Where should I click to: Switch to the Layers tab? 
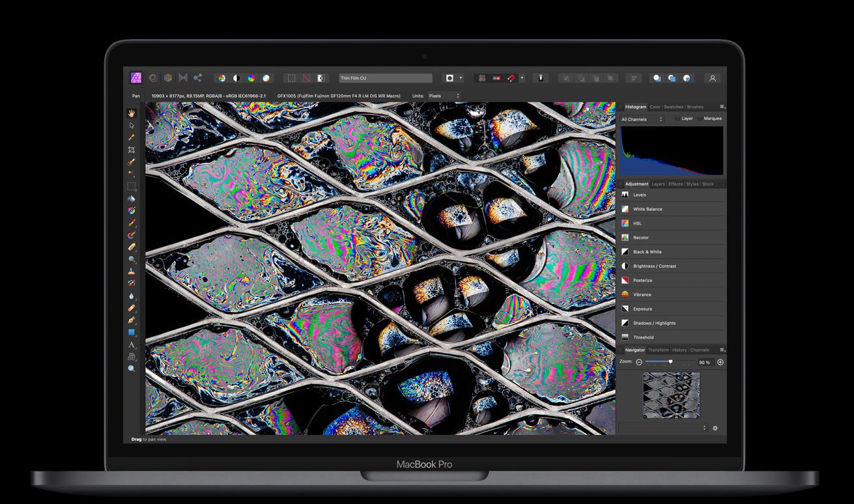pos(659,184)
